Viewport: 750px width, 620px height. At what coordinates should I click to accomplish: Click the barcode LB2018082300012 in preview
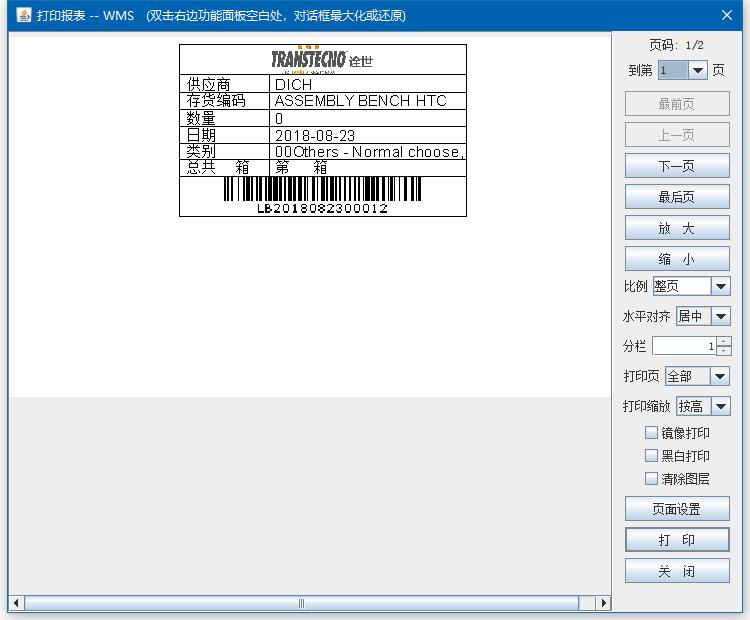[322, 195]
